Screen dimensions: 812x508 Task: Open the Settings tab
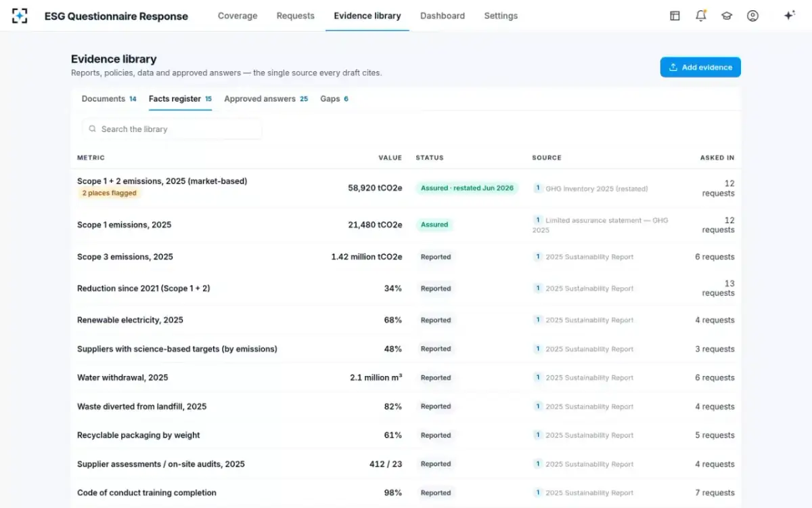point(501,16)
